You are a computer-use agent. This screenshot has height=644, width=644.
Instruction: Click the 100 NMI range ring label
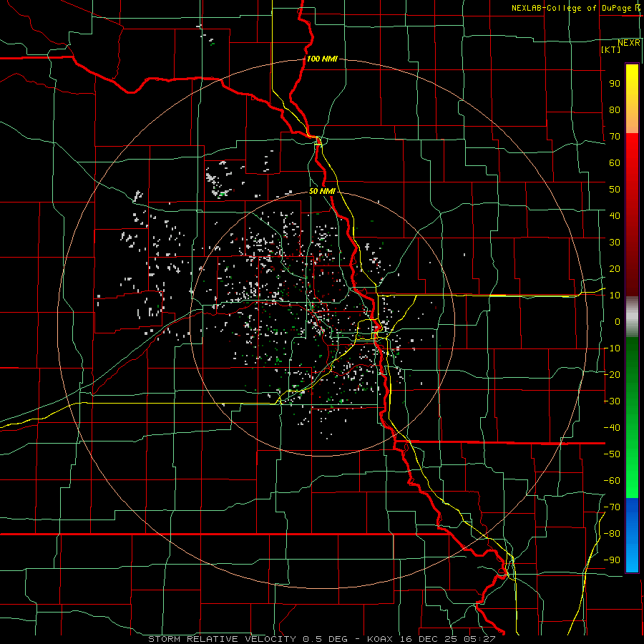point(322,59)
